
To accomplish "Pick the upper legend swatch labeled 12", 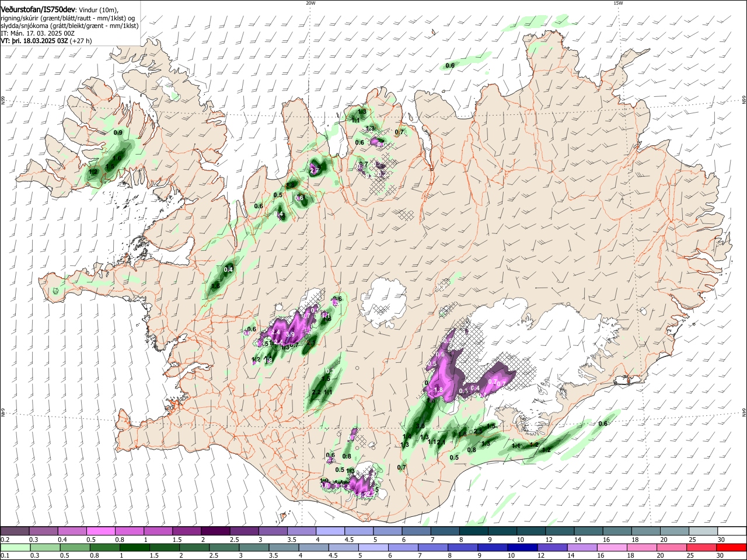I will (559, 531).
